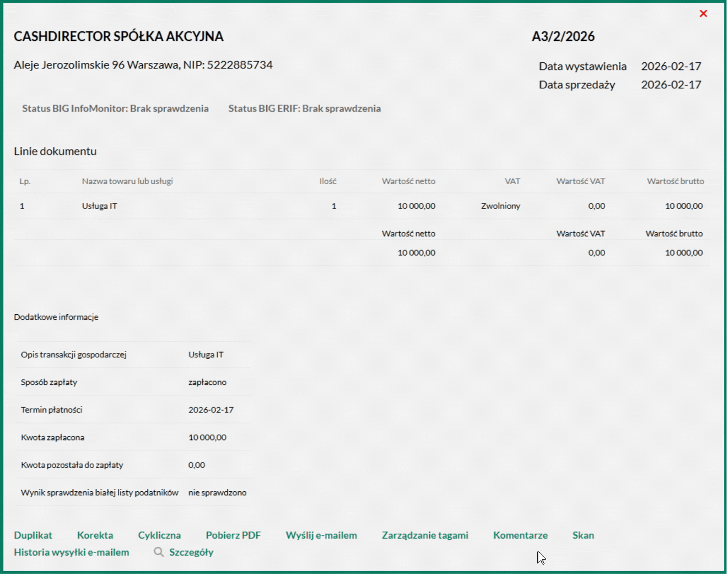Click the Sposób zapłaty label
The image size is (728, 574).
[x=49, y=382]
